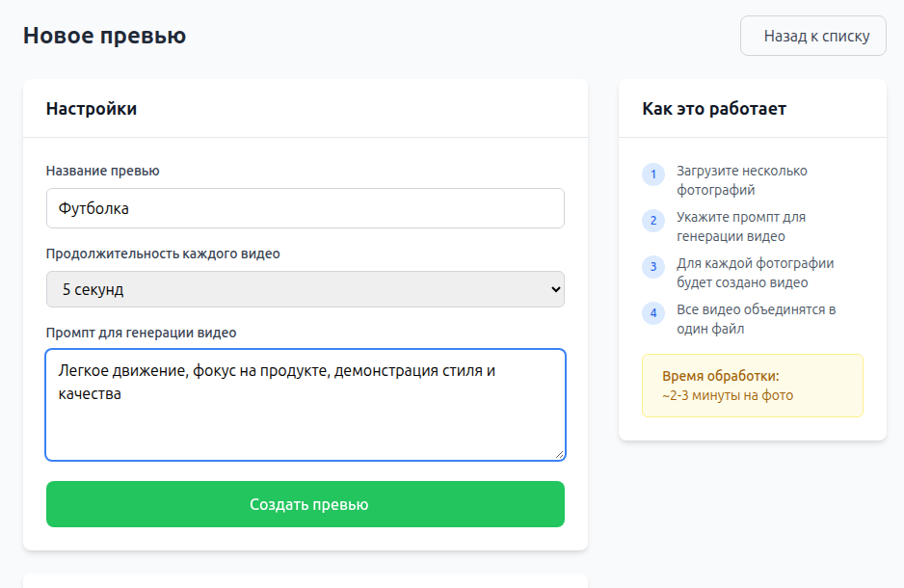Click the yellow 'Время обработки' notice

coord(752,386)
